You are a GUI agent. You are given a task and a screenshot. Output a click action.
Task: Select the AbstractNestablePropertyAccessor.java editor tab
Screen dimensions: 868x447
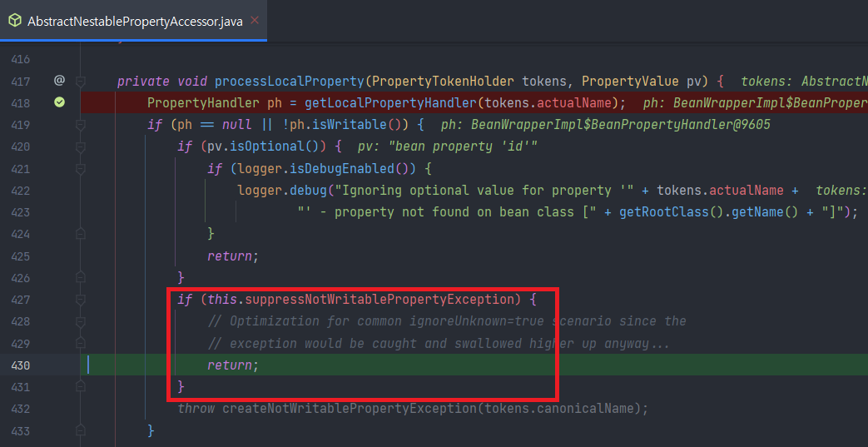click(133, 21)
